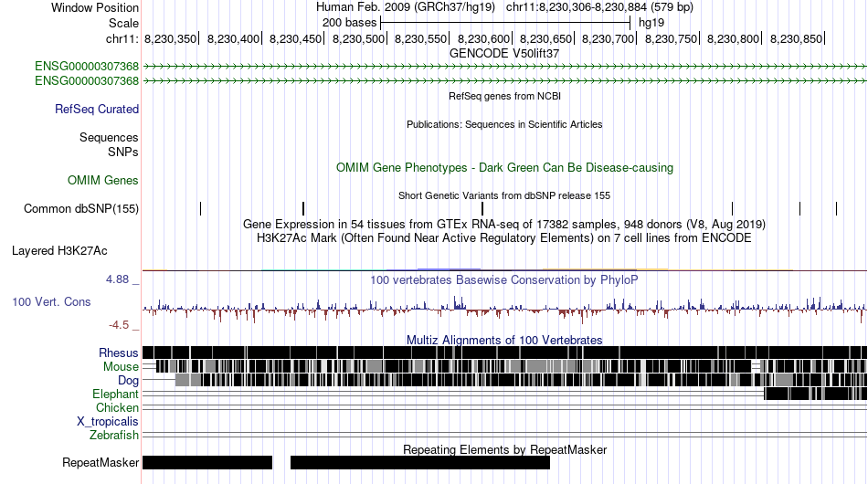The height and width of the screenshot is (484, 868).
Task: Select the Dog alignment row label
Action: [128, 380]
